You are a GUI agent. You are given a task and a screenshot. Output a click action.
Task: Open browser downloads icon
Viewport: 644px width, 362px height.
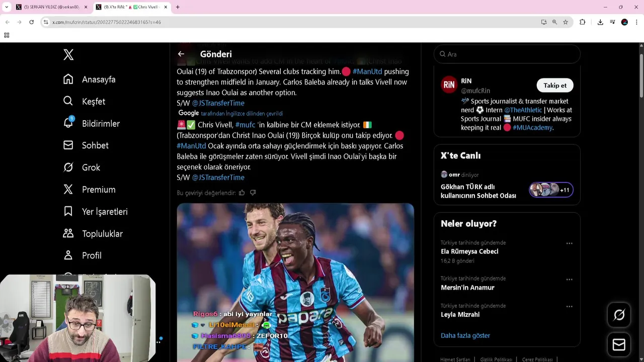[x=600, y=22]
